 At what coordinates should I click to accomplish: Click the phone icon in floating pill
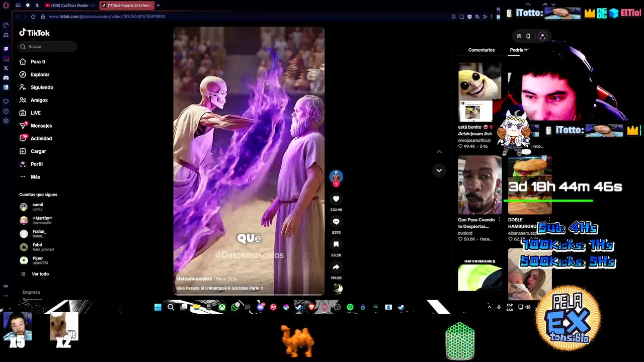pos(528,36)
